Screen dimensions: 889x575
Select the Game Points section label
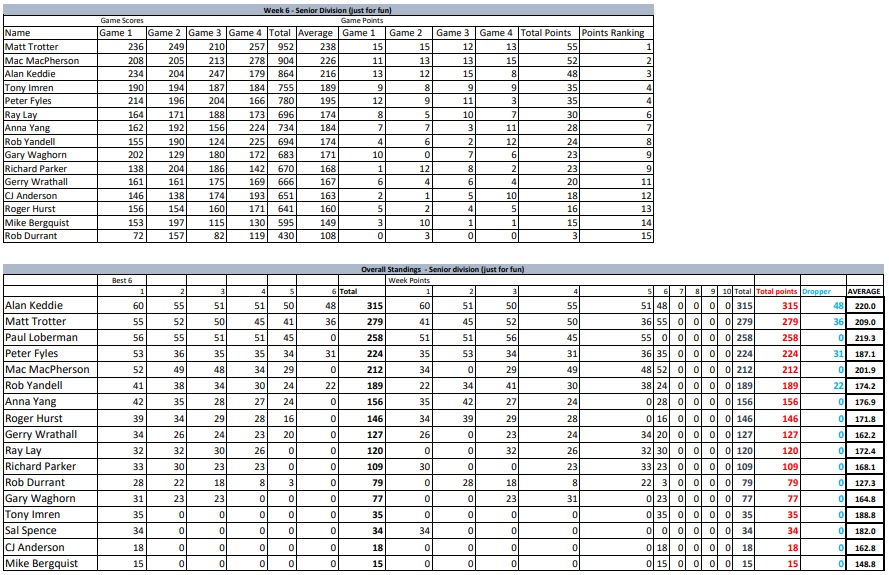tap(362, 20)
